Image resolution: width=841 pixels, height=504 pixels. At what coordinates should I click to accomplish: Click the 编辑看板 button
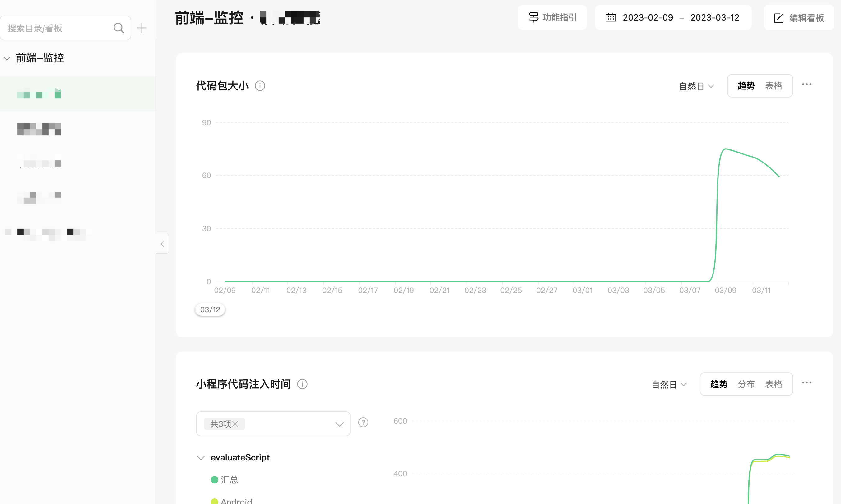799,18
